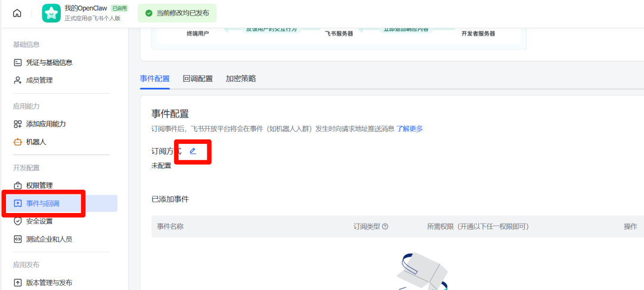Open 事件与回调 in the sidebar
Screen dimensions: 644x290
click(43, 203)
